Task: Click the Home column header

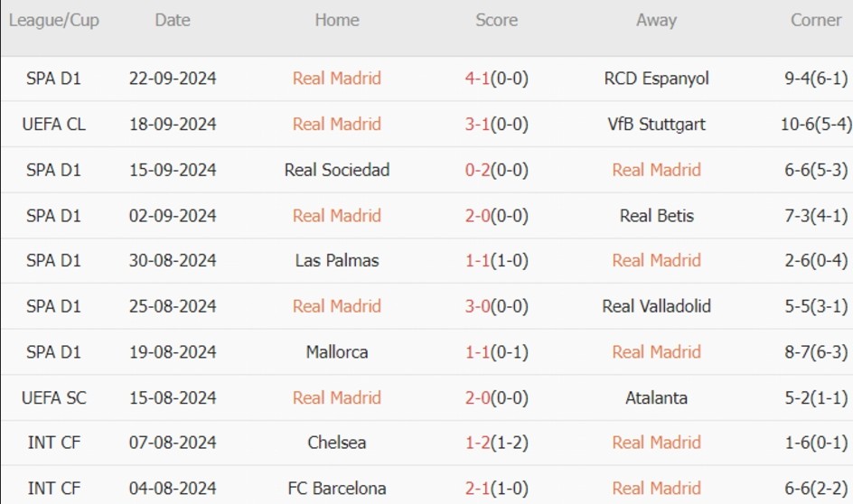Action: (x=336, y=20)
